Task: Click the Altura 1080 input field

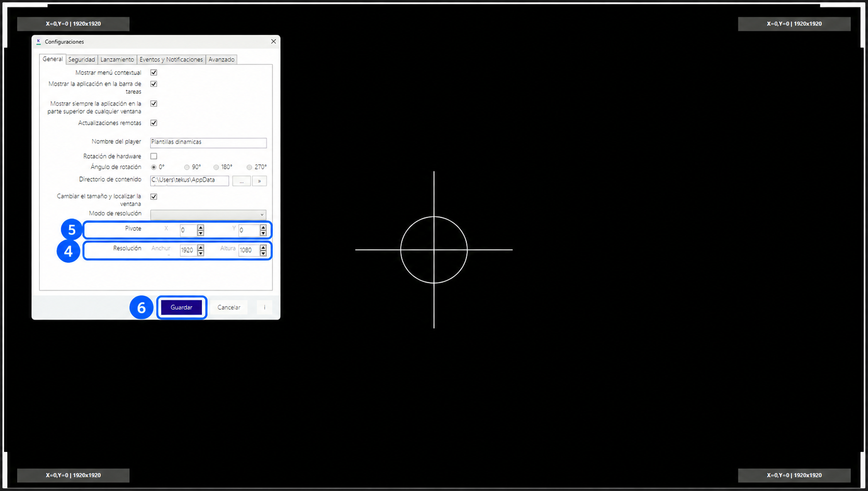Action: click(x=249, y=250)
